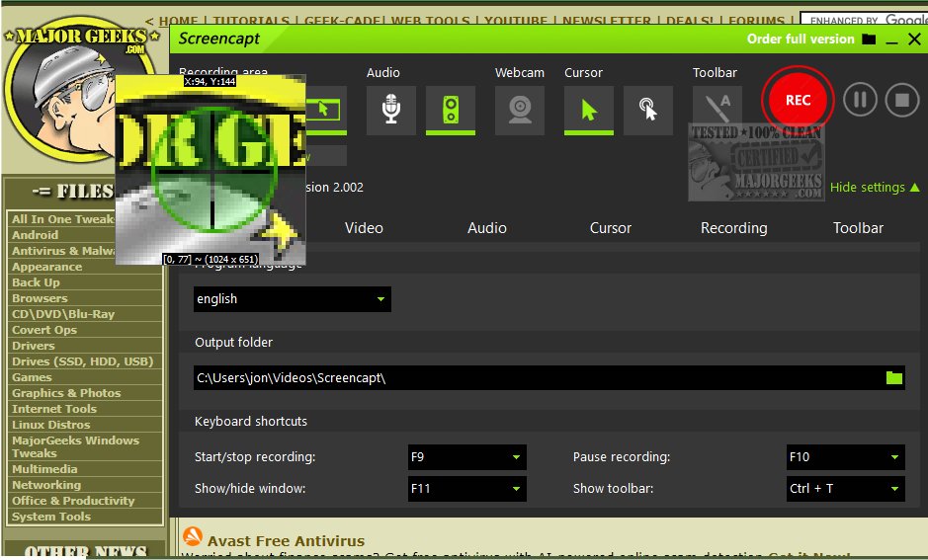Image resolution: width=928 pixels, height=560 pixels.
Task: Switch to the Recording settings tab
Action: click(x=734, y=228)
